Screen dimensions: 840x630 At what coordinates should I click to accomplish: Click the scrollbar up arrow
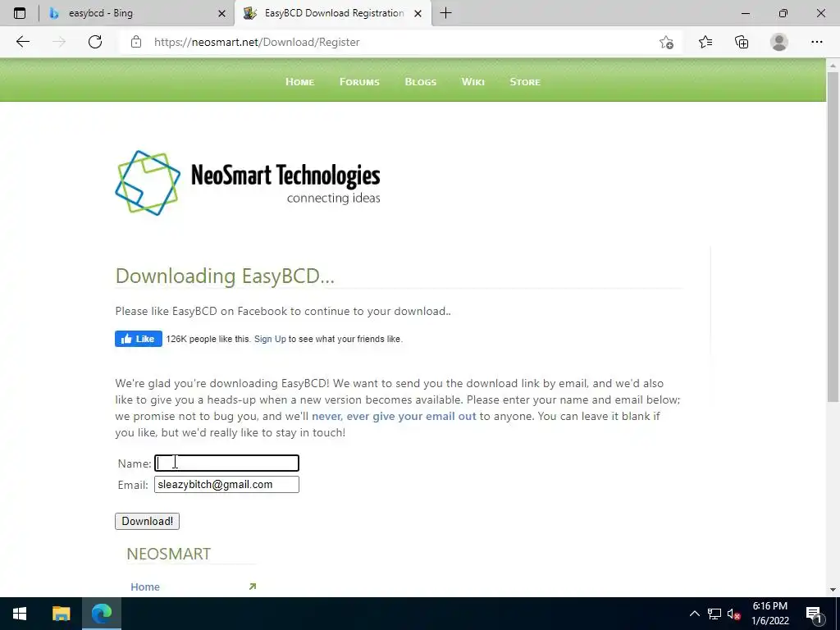[x=833, y=66]
